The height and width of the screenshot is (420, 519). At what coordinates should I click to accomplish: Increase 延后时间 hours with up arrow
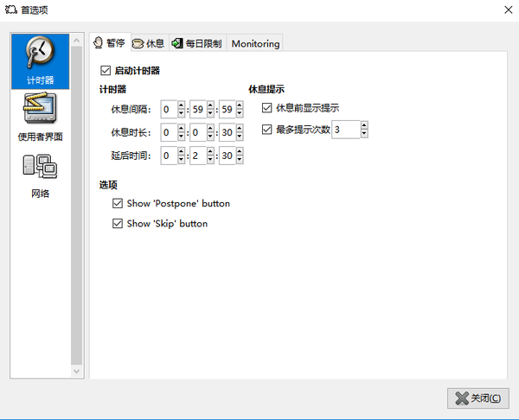click(x=181, y=151)
